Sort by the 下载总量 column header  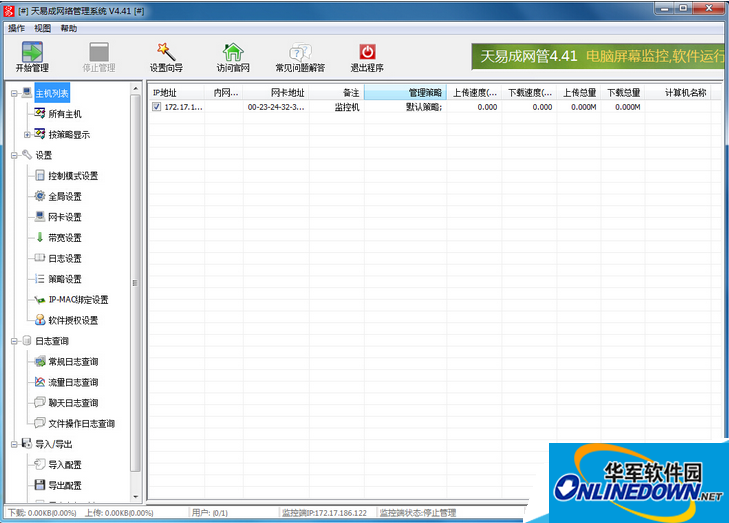(623, 93)
